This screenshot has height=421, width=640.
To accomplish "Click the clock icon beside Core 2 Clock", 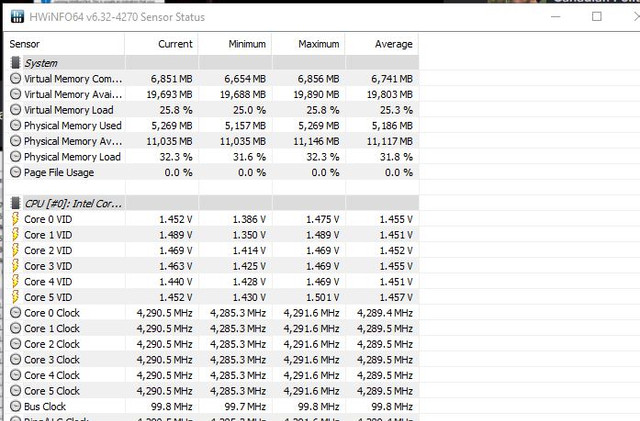I will point(16,344).
